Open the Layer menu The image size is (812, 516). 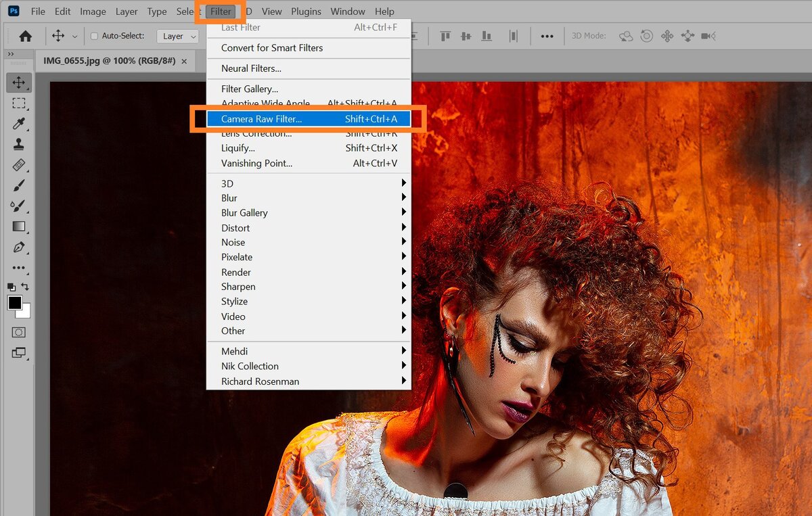click(127, 11)
